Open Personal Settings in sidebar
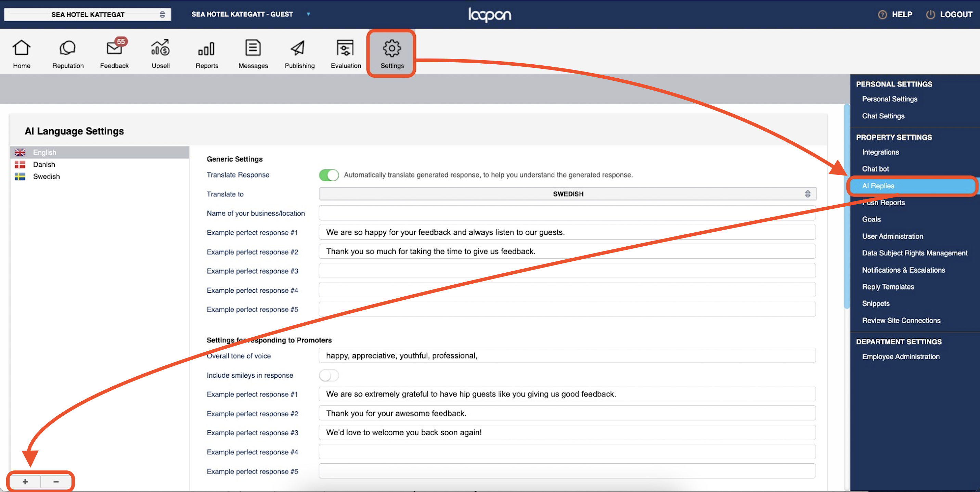This screenshot has height=492, width=980. coord(889,99)
